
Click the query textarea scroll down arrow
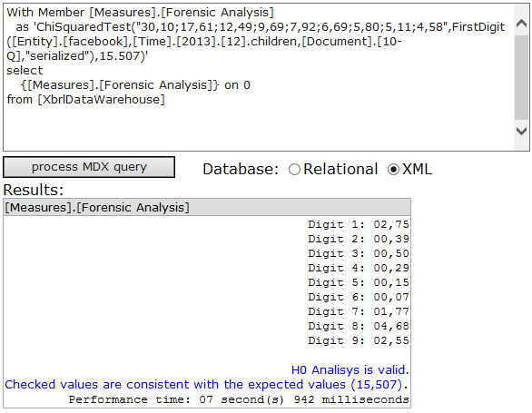(521, 131)
